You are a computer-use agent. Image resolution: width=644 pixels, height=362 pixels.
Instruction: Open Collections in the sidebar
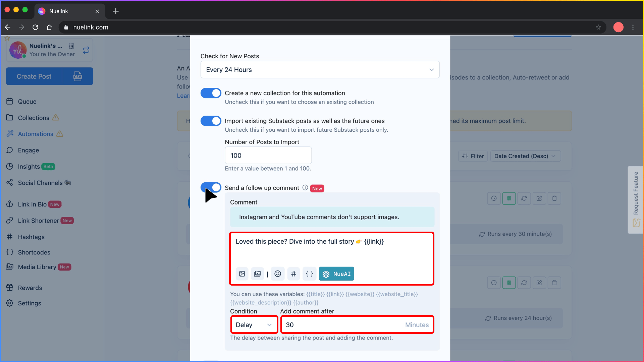33,118
